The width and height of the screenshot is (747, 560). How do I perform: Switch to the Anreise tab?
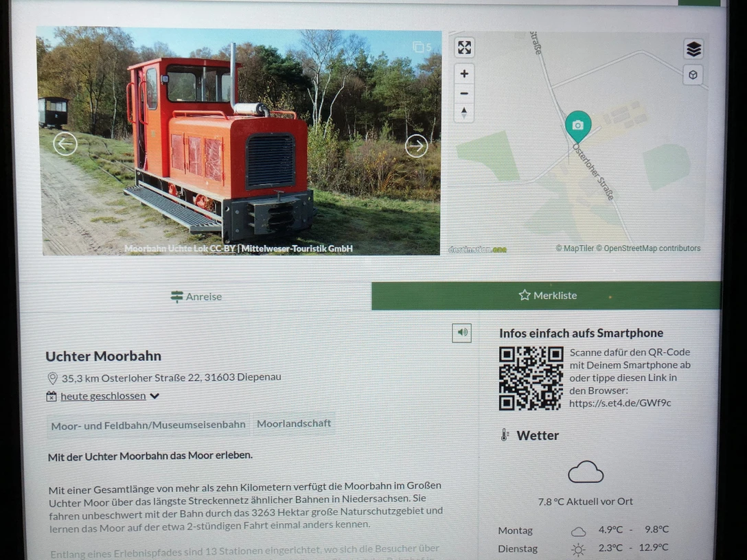(x=195, y=296)
